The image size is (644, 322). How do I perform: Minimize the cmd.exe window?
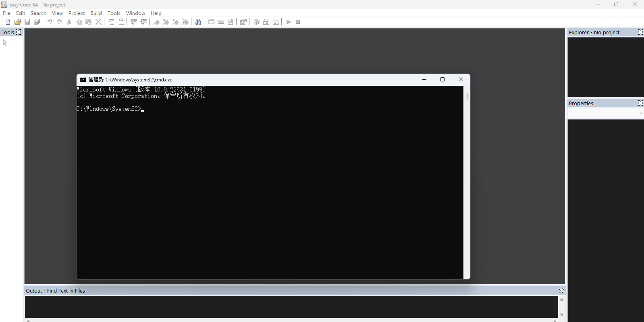424,79
